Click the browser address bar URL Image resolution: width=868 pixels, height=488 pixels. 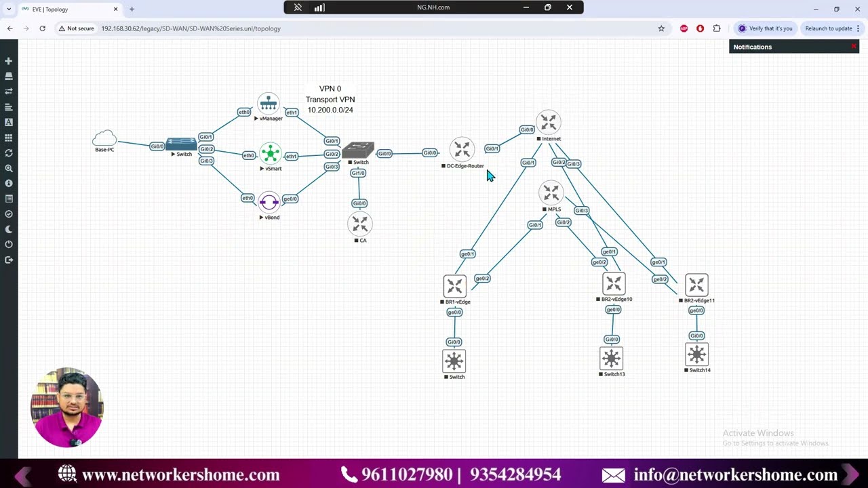(x=191, y=28)
